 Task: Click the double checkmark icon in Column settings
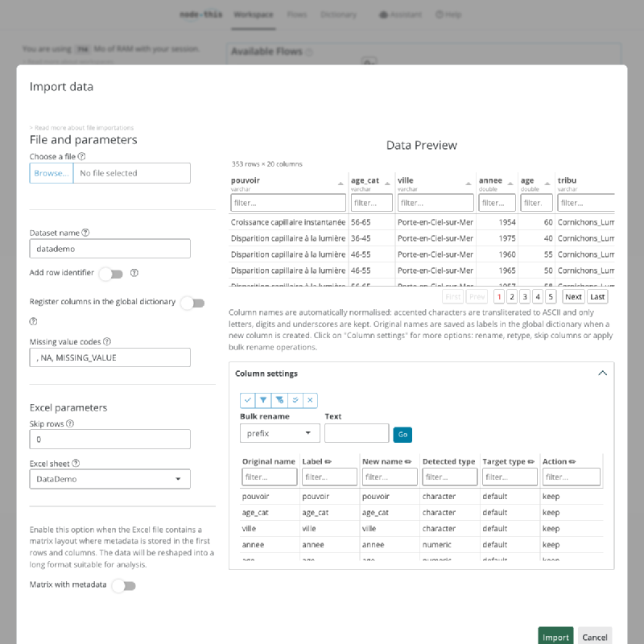pos(295,400)
